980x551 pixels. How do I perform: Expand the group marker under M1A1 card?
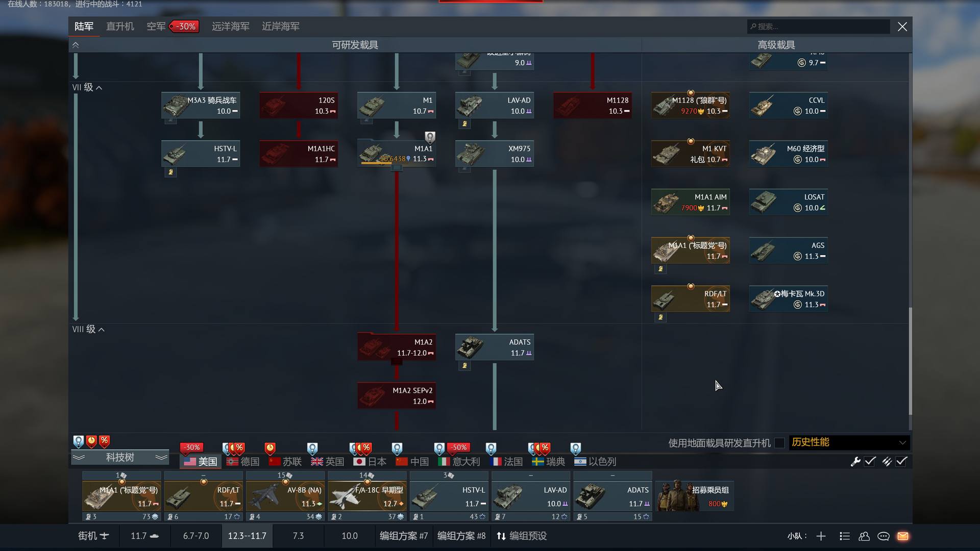tap(397, 168)
